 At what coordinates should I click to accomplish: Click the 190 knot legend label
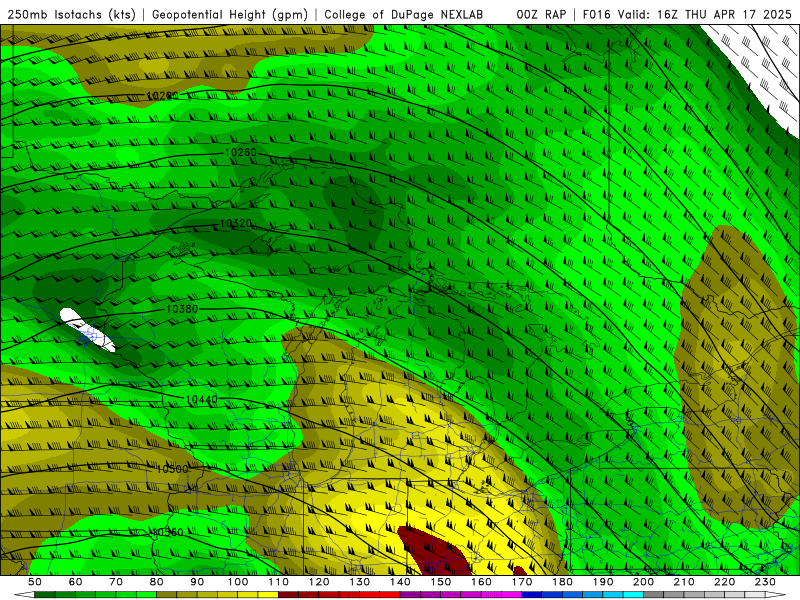603,582
